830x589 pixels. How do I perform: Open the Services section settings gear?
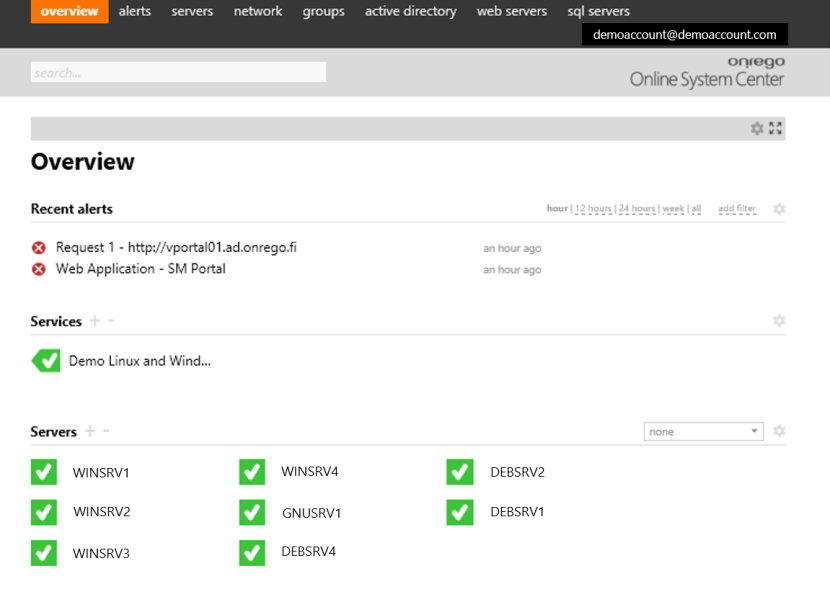pos(778,320)
